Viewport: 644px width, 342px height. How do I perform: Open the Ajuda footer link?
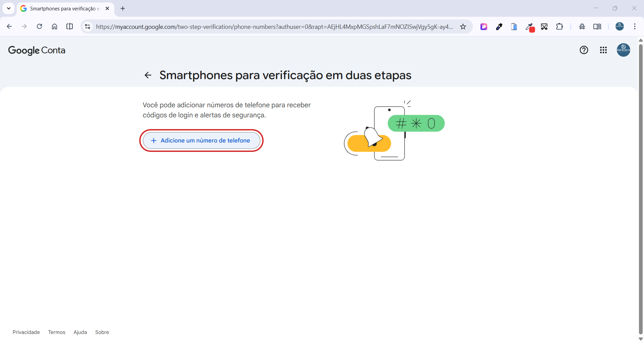(x=80, y=332)
